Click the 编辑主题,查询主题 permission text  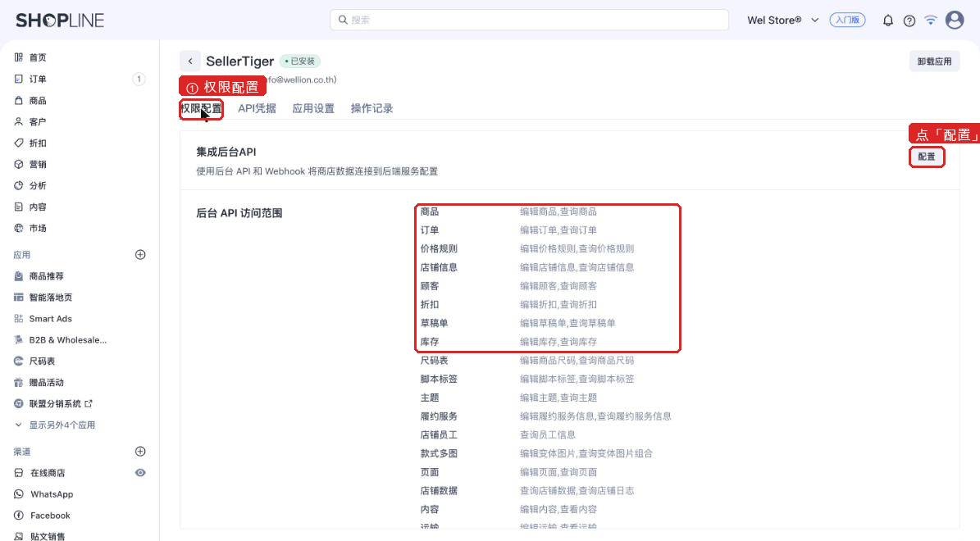click(x=558, y=398)
